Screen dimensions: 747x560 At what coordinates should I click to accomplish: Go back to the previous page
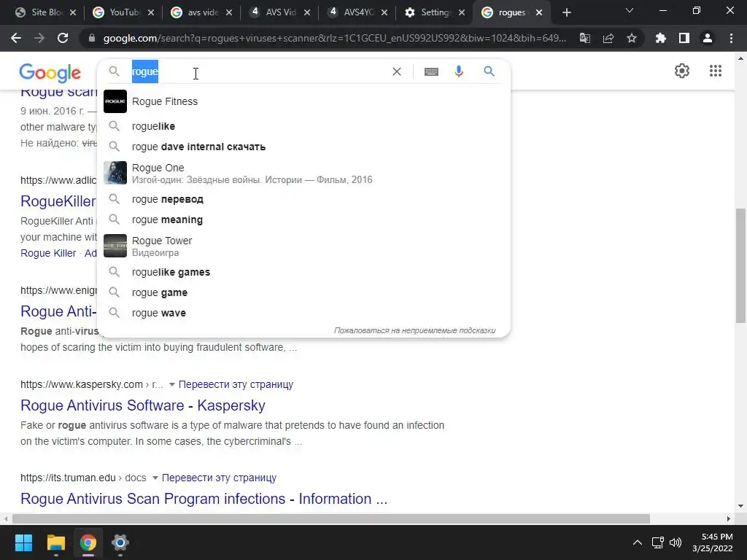point(16,38)
